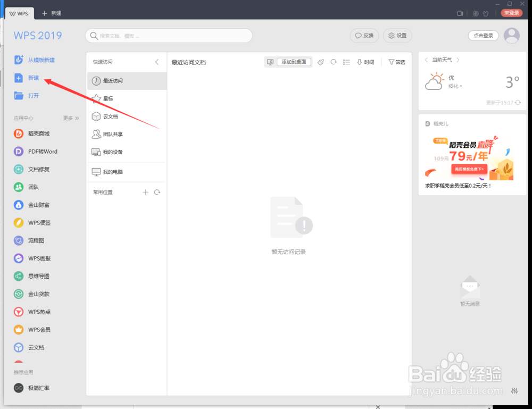532x409 pixels.
Task: Refresh the recent documents list
Action: tap(334, 62)
